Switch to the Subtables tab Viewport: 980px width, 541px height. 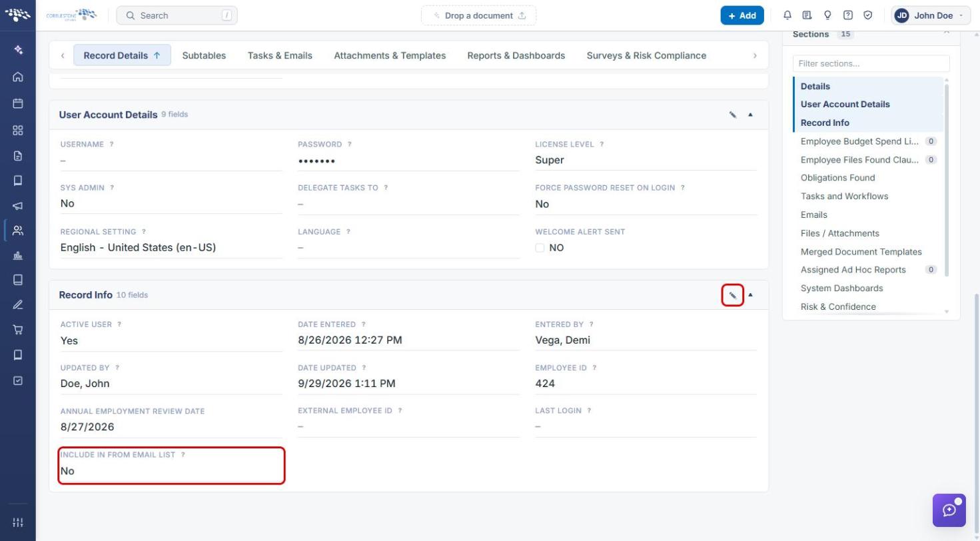(204, 55)
